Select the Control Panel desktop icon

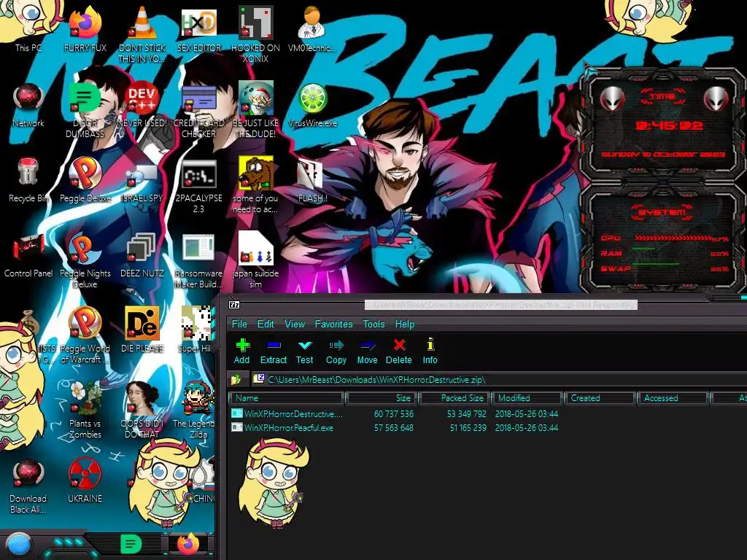(x=28, y=255)
